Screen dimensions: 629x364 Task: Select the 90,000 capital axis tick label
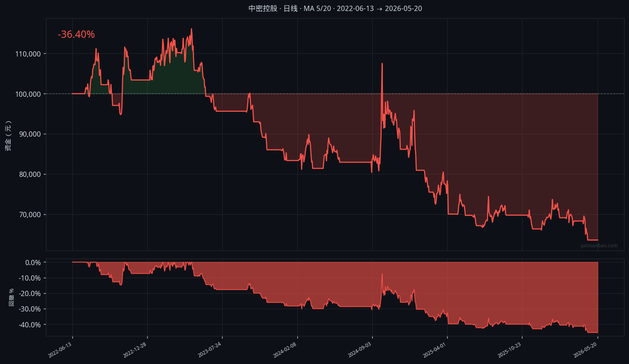(30, 134)
